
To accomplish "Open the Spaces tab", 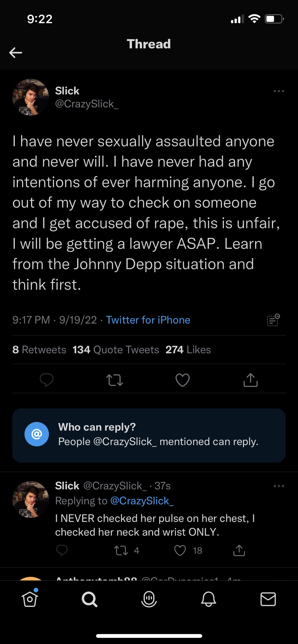I will (x=149, y=599).
